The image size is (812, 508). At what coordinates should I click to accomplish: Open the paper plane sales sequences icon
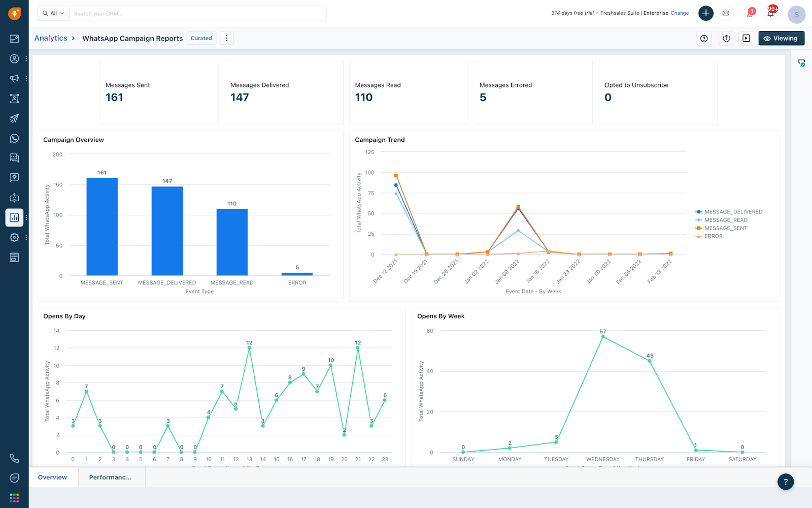(x=14, y=118)
